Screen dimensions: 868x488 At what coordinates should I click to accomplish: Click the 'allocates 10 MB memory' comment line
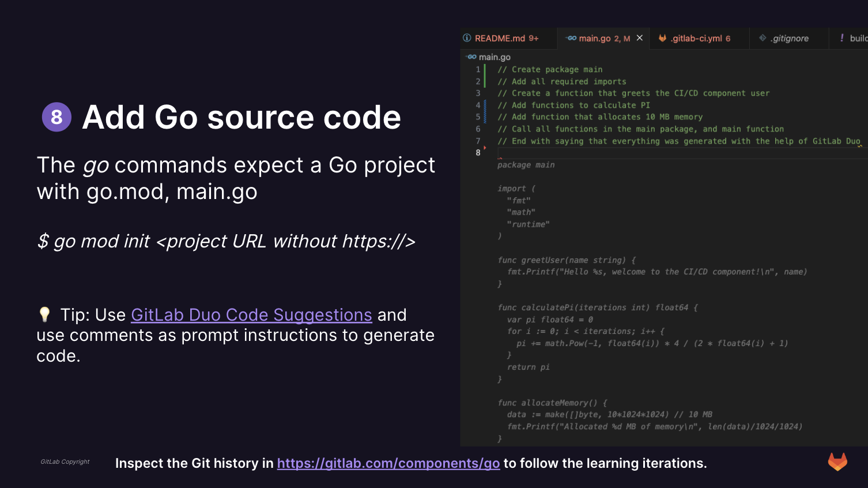(x=600, y=117)
